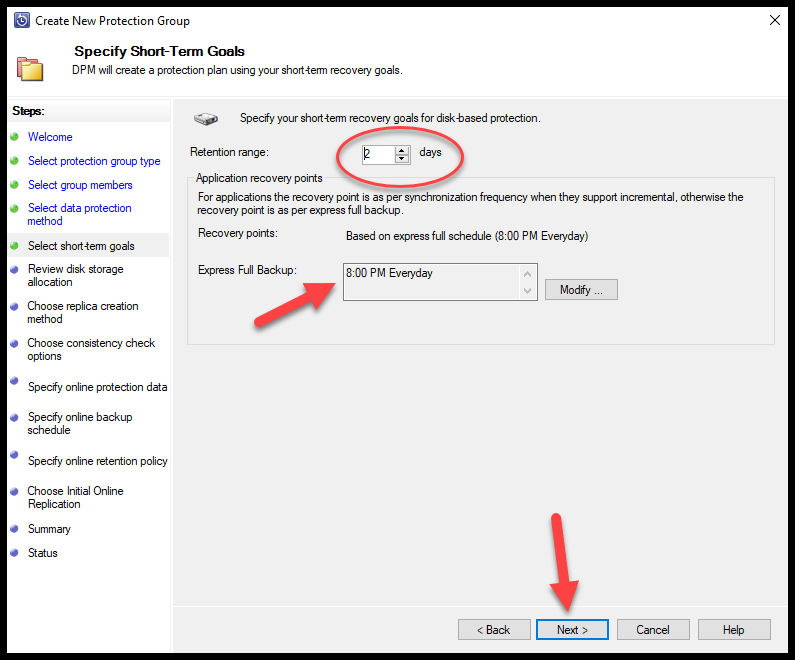Image resolution: width=795 pixels, height=660 pixels.
Task: Select Choose replica creation method step
Action: [83, 312]
